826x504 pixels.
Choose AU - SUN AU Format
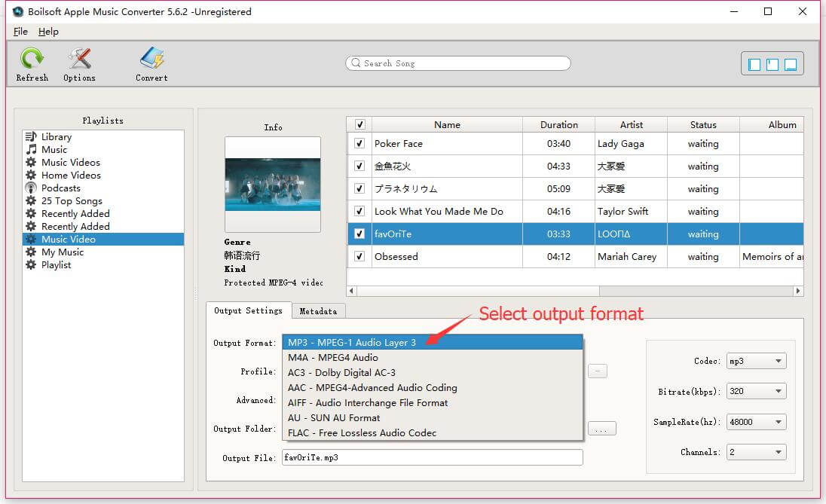pyautogui.click(x=433, y=417)
